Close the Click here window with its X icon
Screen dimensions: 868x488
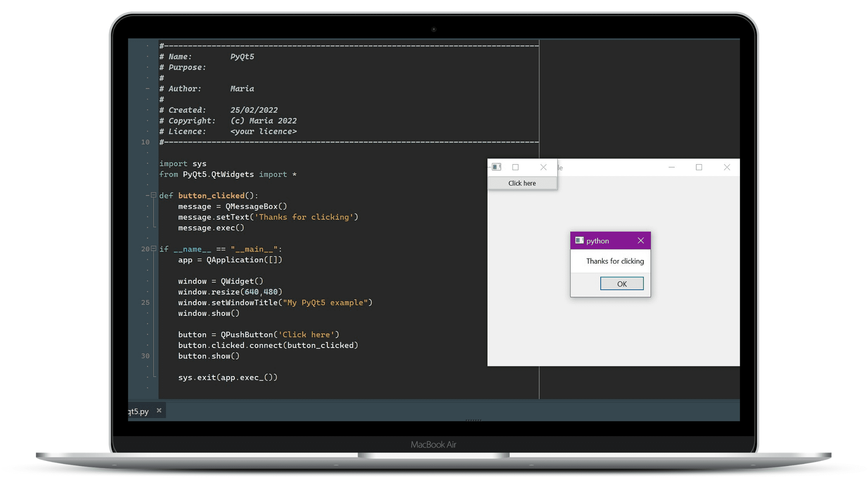click(x=543, y=167)
